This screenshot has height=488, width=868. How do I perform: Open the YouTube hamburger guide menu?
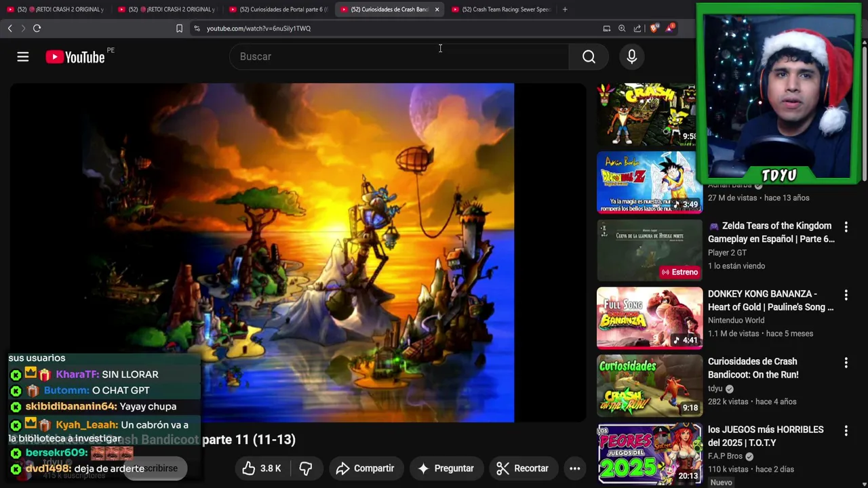[x=23, y=57]
